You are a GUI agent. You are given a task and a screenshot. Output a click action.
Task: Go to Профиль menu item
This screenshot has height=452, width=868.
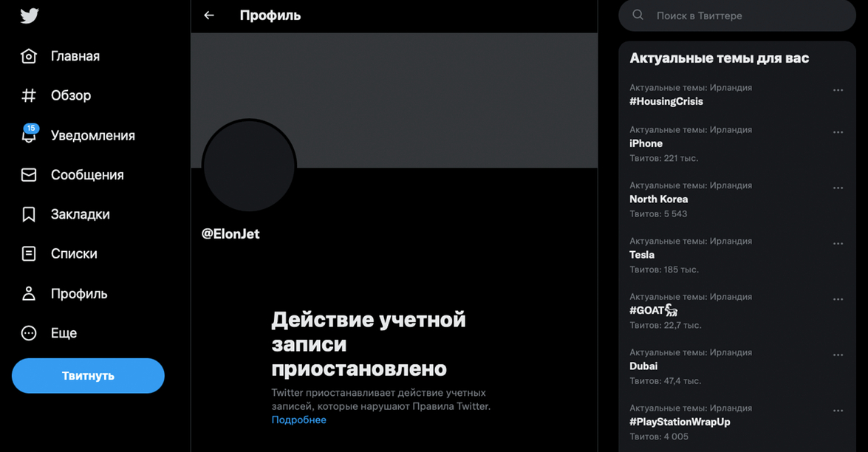tap(79, 294)
